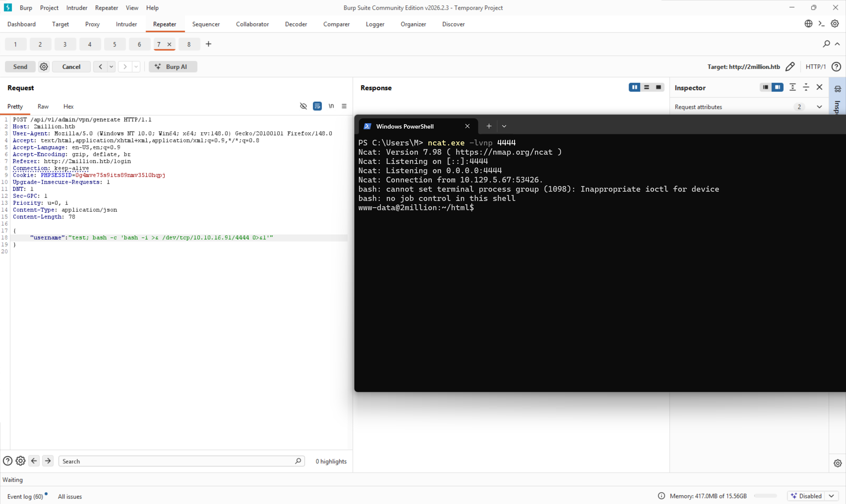Open the request editor options hamburger icon

[344, 106]
